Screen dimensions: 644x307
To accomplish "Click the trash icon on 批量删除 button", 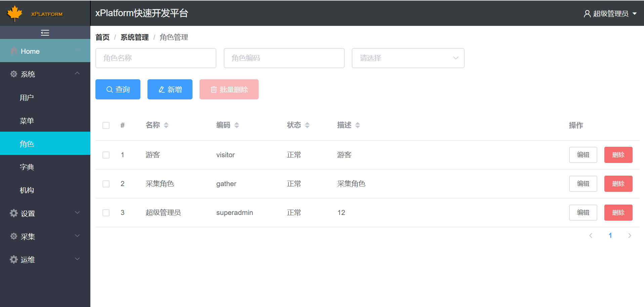I will (x=214, y=89).
